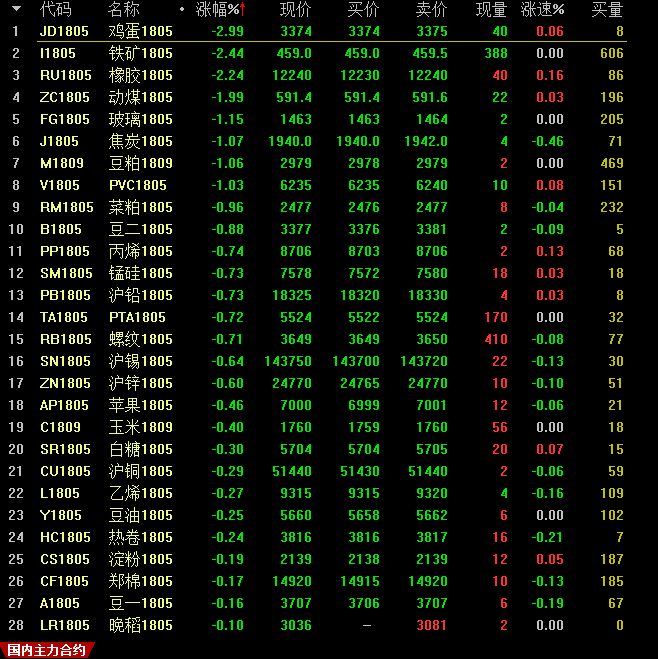Select row 28 晚稻1805
This screenshot has height=659, width=658.
pos(140,625)
